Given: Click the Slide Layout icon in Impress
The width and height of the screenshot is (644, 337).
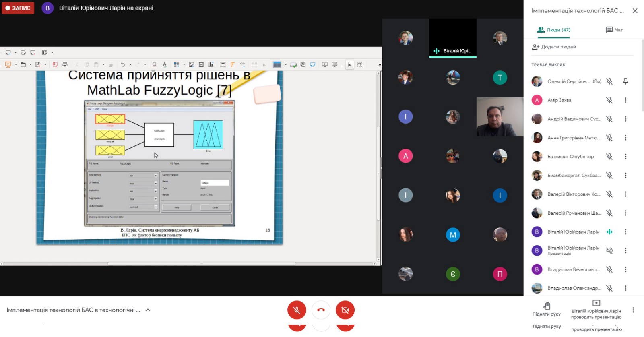Looking at the screenshot, I should pos(45,52).
